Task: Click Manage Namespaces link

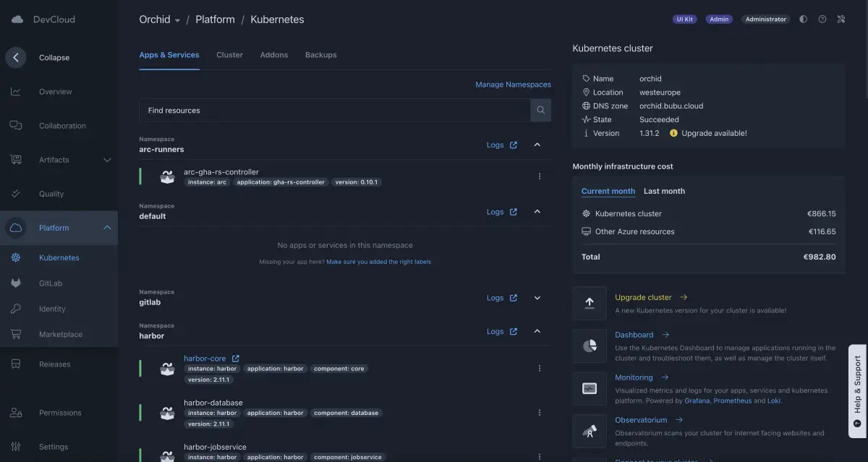Action: click(x=513, y=85)
